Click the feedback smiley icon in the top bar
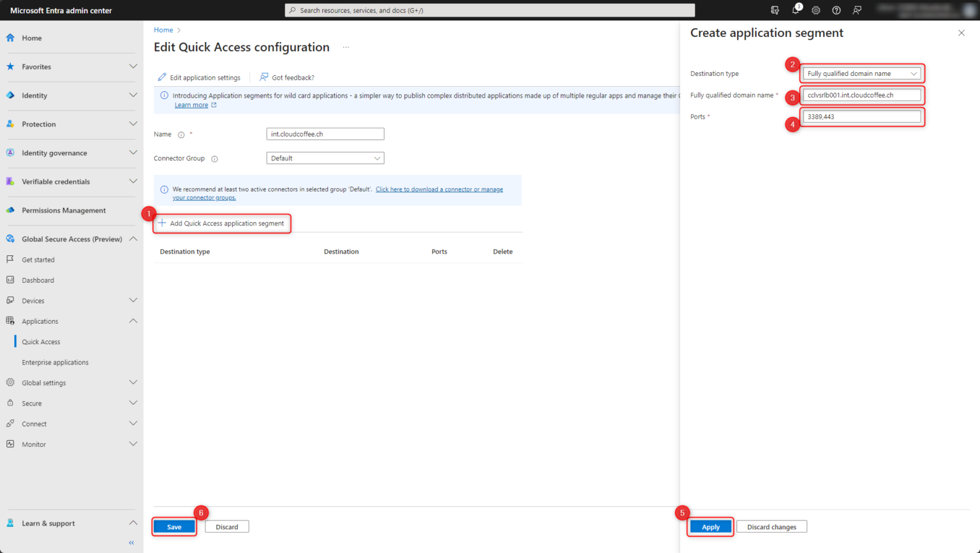 [857, 10]
